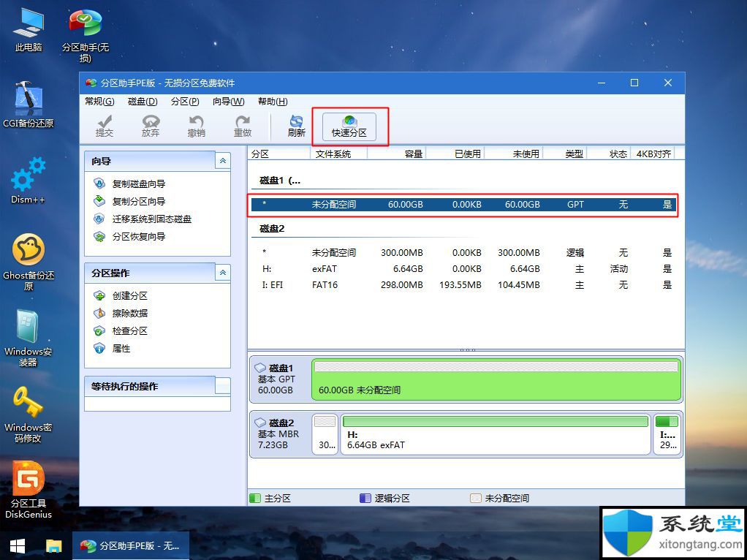
Task: Click the 重做 redo toolbar icon
Action: tap(242, 126)
